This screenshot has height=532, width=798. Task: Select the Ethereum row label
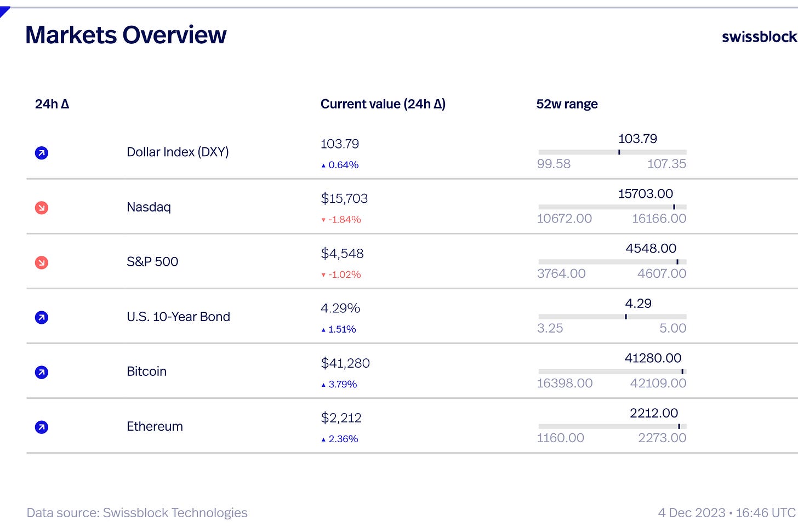(155, 426)
